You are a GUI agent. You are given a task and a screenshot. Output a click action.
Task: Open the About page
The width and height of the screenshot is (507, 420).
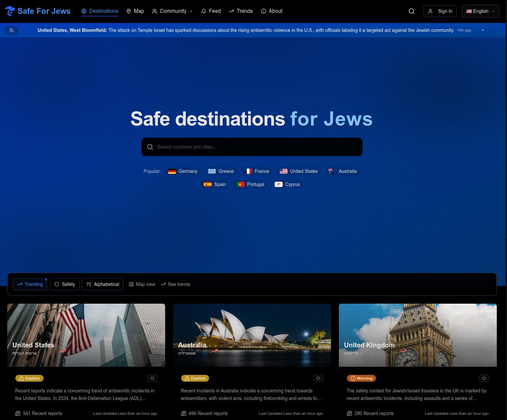pos(272,11)
